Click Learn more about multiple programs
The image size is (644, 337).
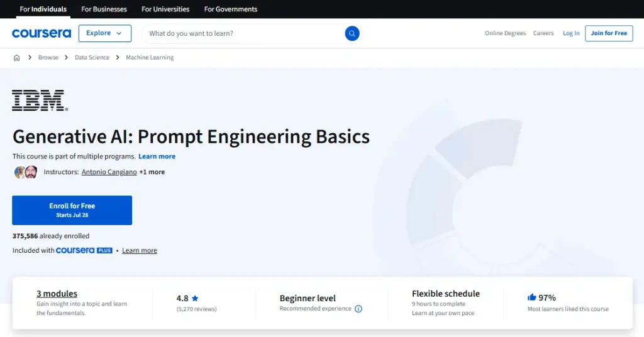point(157,157)
